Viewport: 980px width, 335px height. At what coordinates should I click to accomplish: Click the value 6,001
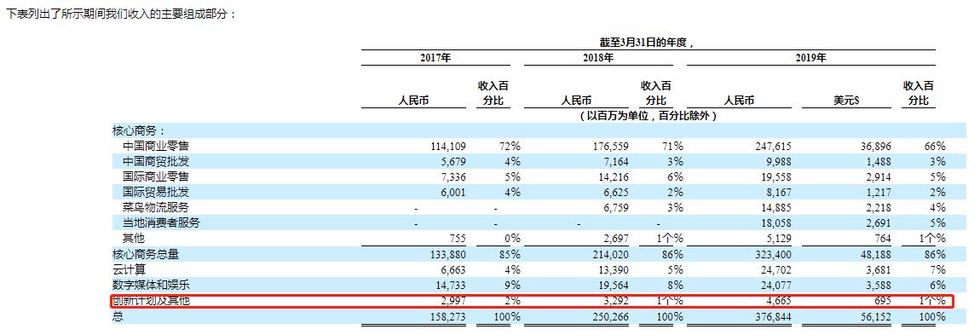pos(453,193)
